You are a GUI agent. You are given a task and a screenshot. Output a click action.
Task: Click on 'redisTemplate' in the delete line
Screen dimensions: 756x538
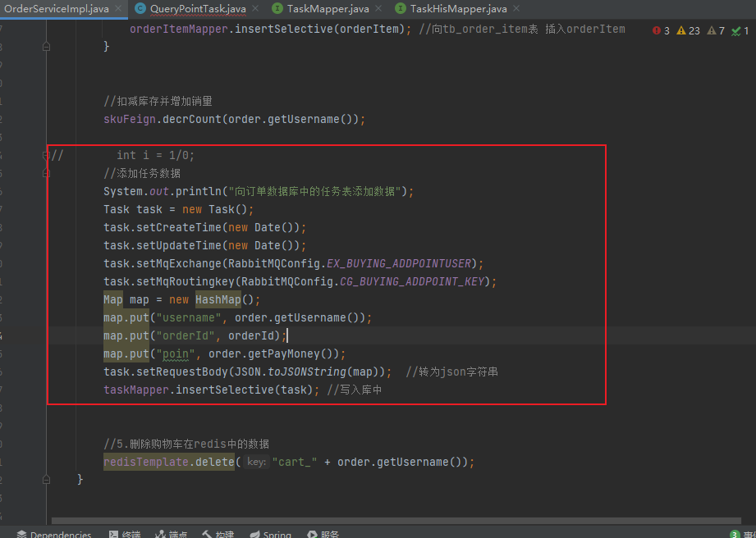coord(146,463)
